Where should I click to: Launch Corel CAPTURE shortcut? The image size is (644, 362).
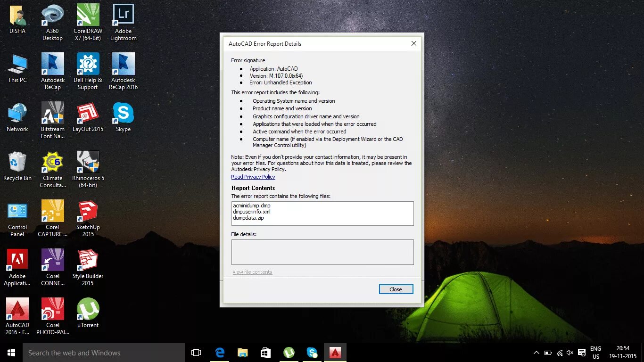(x=53, y=218)
